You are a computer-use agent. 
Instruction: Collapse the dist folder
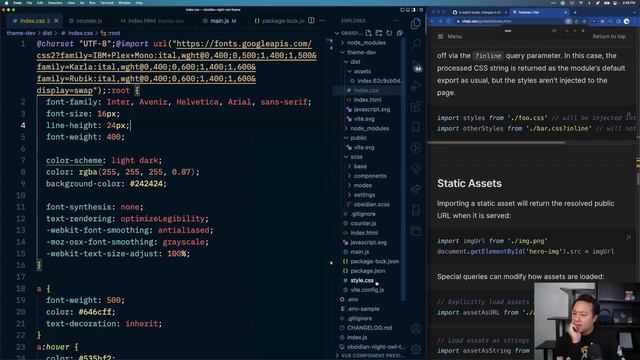click(x=356, y=62)
